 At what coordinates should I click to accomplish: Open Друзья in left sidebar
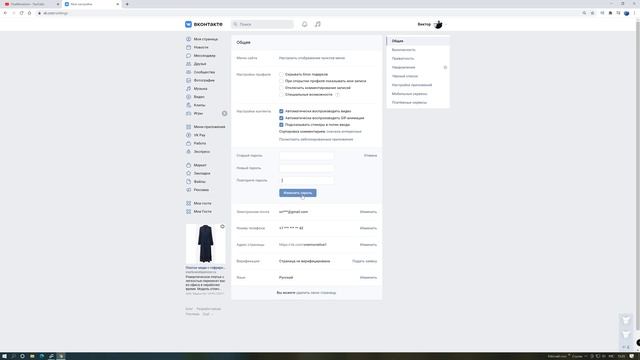(x=200, y=64)
